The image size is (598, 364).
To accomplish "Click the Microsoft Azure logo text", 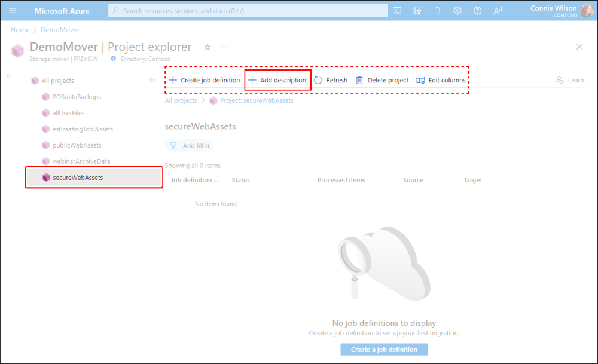I will coord(62,11).
